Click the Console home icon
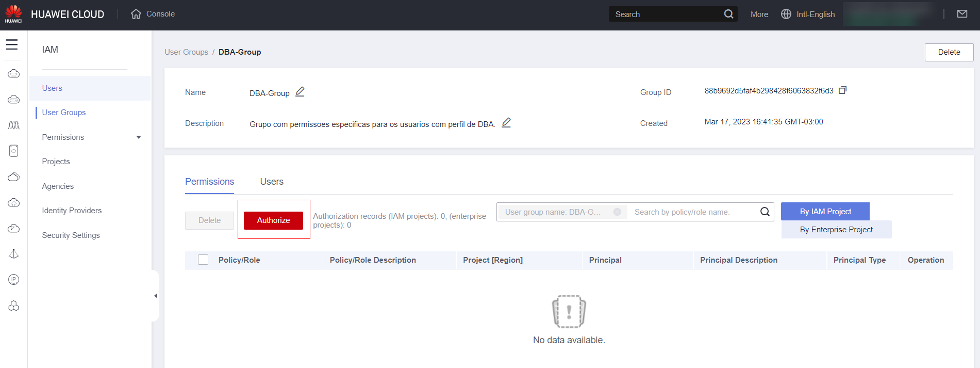 coord(136,14)
